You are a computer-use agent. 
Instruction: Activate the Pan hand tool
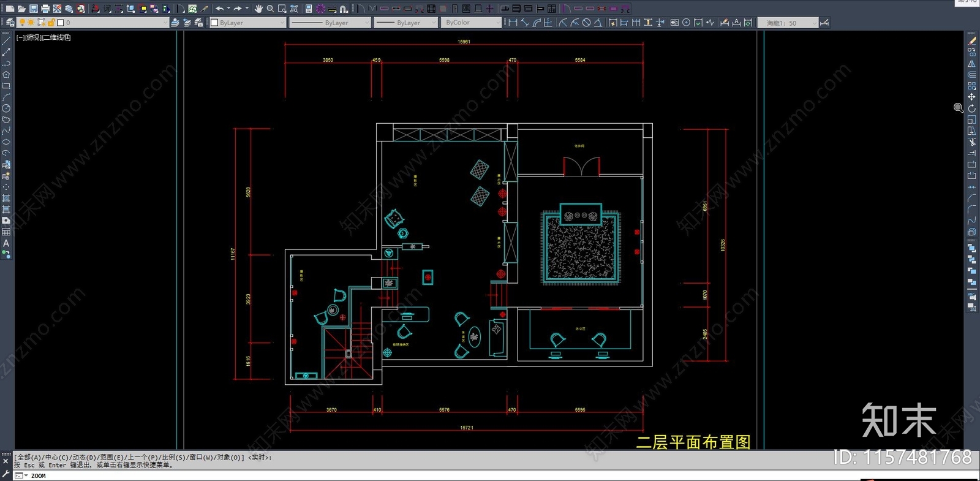[258, 9]
